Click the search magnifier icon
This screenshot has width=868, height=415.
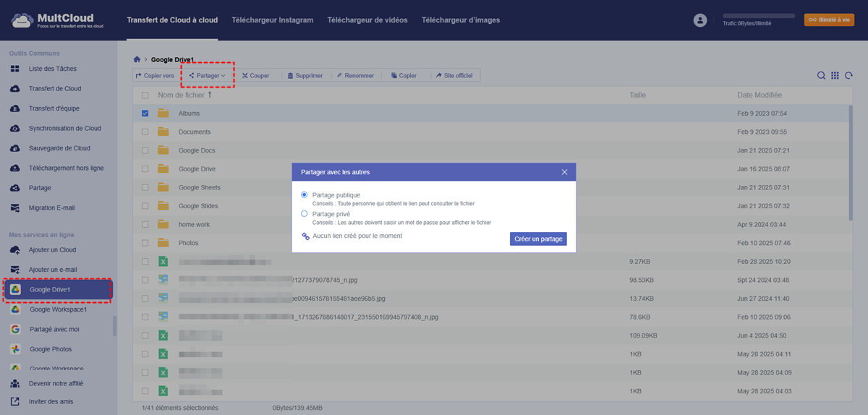(x=821, y=75)
